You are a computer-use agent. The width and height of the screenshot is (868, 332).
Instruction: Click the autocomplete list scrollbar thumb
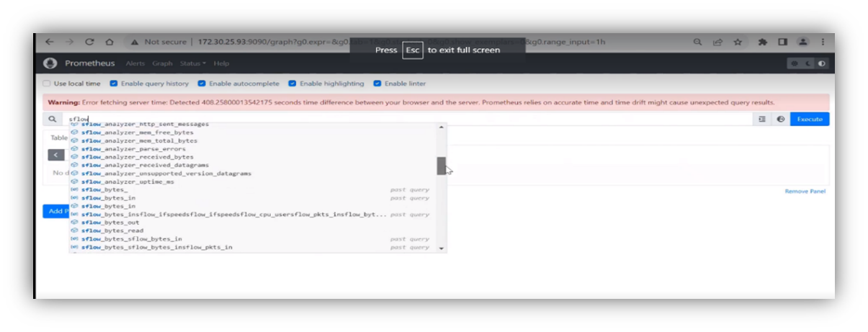click(442, 166)
